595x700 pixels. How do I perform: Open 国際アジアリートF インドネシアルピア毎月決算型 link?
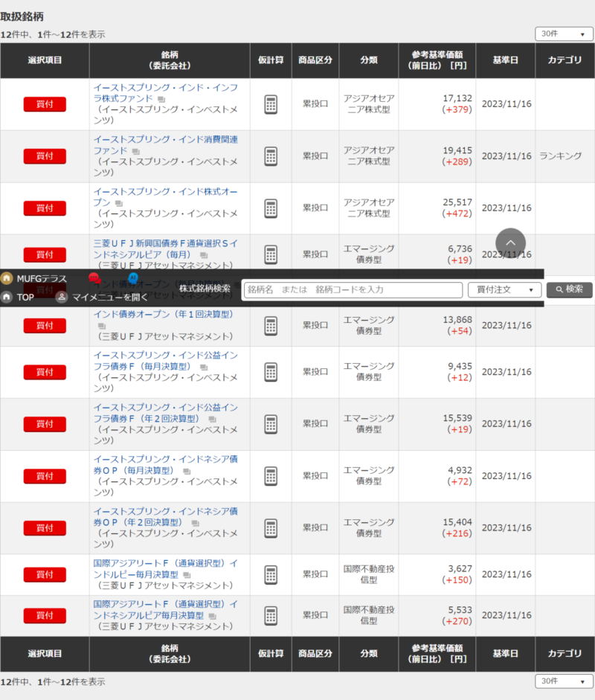coord(165,610)
